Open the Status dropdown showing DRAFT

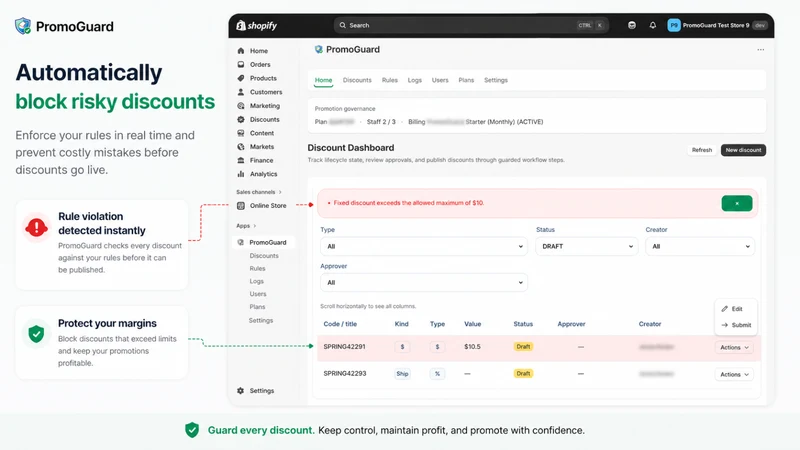(586, 246)
